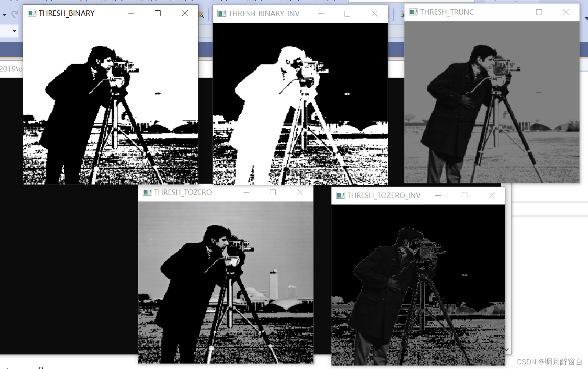Click the THRESH_BINARY_INV window's title bar icon
This screenshot has height=369, width=588.
(222, 14)
